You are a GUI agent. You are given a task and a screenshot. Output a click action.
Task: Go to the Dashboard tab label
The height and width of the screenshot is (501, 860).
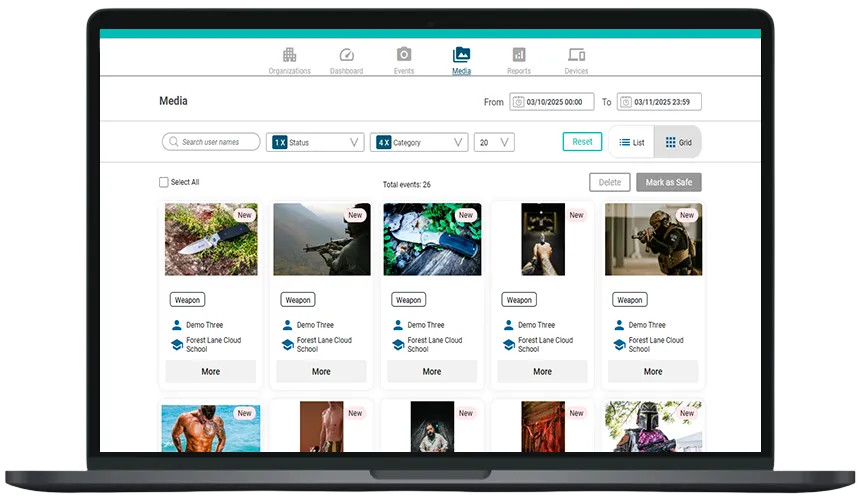(347, 71)
